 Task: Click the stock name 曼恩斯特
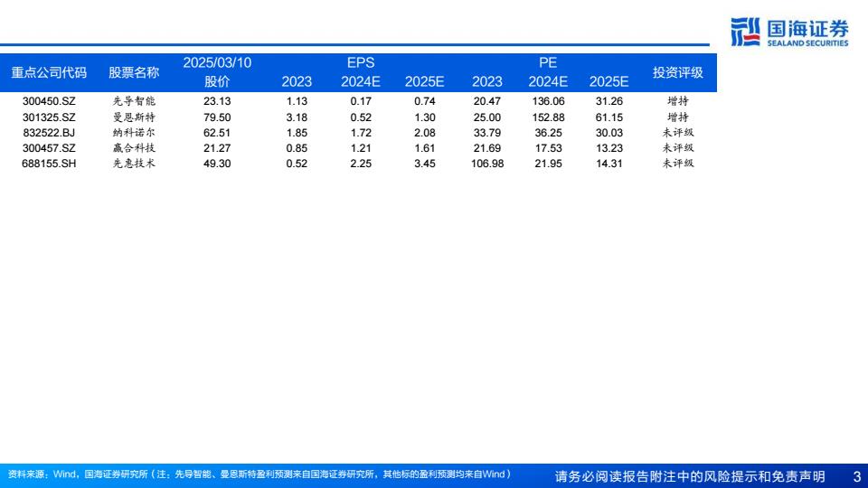point(134,117)
